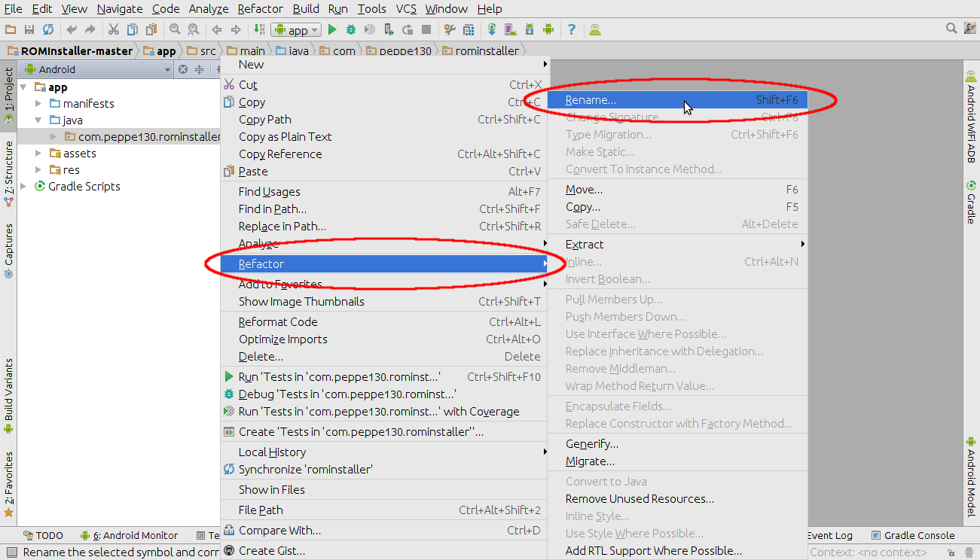Open the 7: Structure side tab

[x=8, y=173]
